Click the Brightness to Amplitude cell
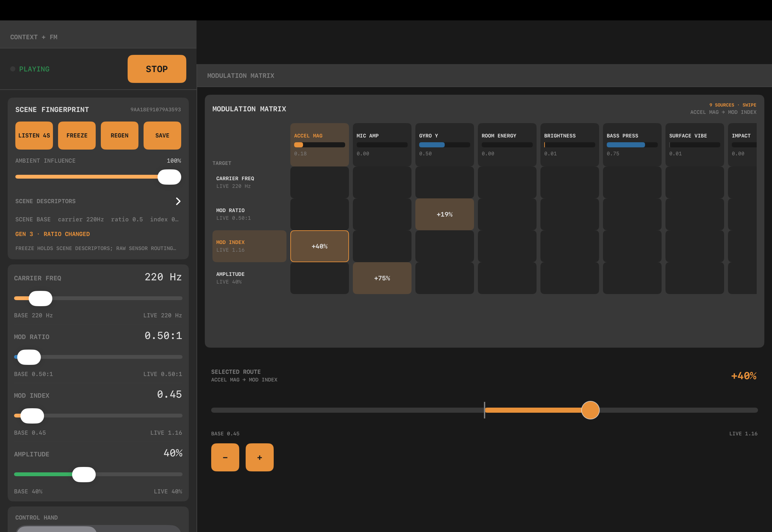The width and height of the screenshot is (772, 532). pyautogui.click(x=570, y=278)
